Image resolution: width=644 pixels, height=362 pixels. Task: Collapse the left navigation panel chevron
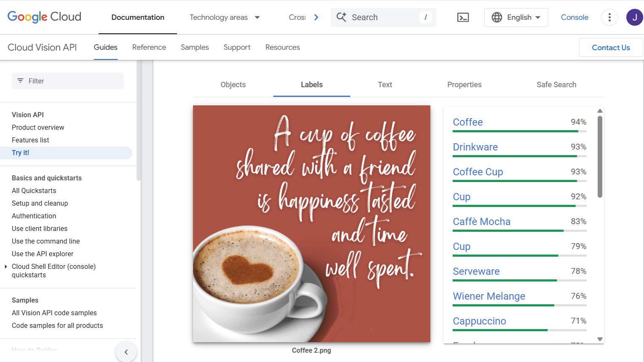[x=126, y=352]
